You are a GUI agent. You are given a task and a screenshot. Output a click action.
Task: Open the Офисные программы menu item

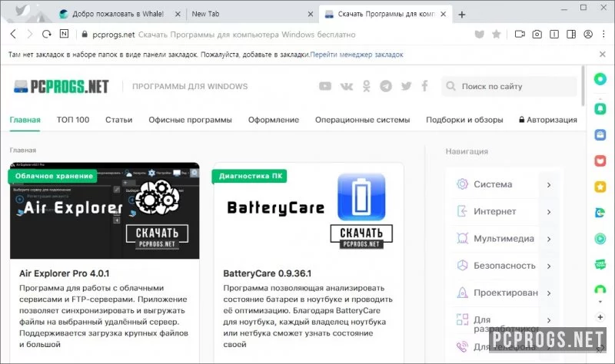(190, 120)
